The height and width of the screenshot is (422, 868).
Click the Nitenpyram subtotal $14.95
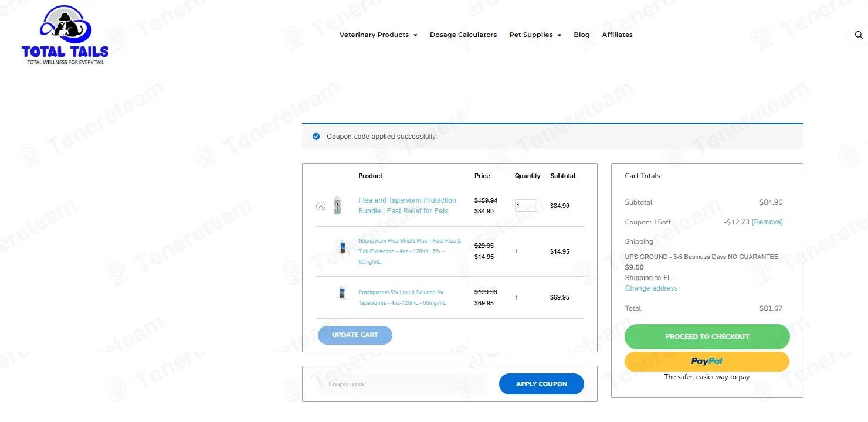coord(560,251)
